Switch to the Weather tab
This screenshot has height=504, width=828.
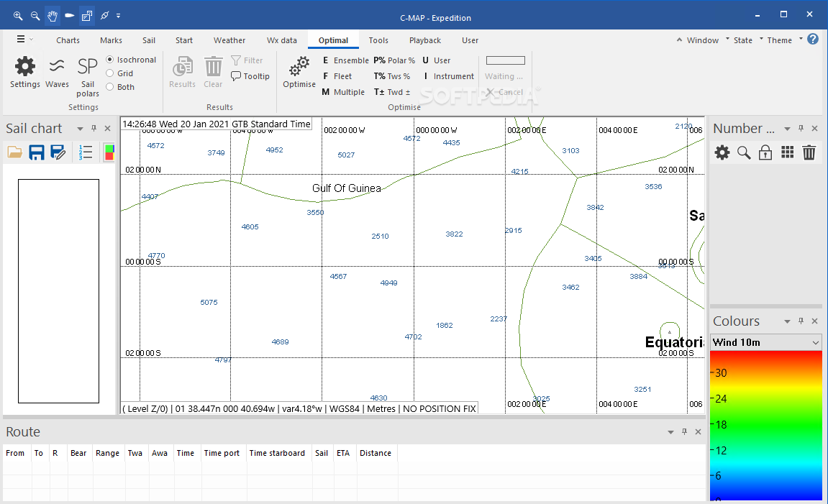coord(229,40)
